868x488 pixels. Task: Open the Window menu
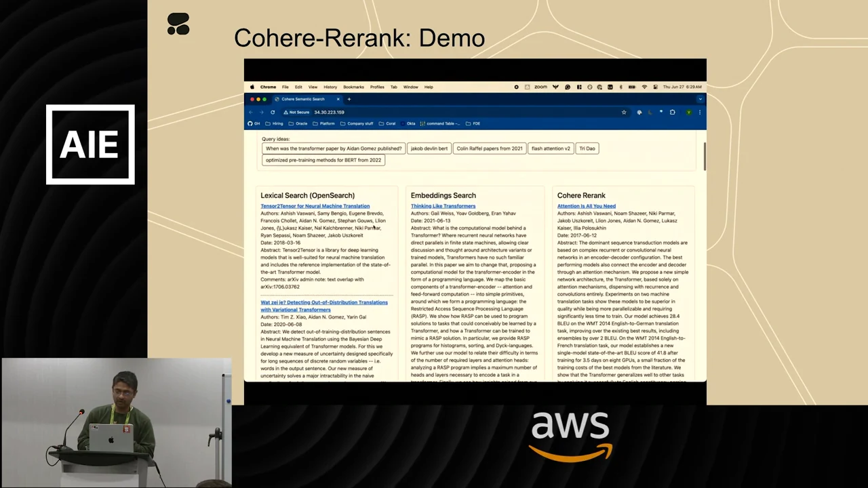411,87
